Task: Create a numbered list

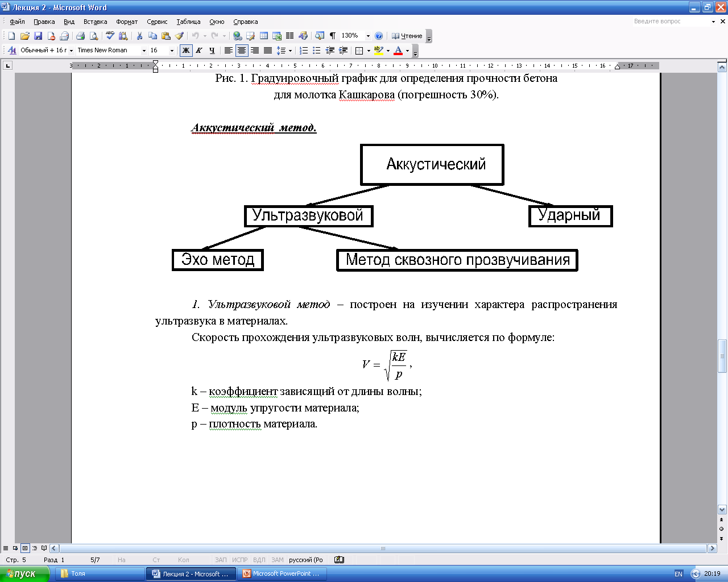Action: pos(304,51)
